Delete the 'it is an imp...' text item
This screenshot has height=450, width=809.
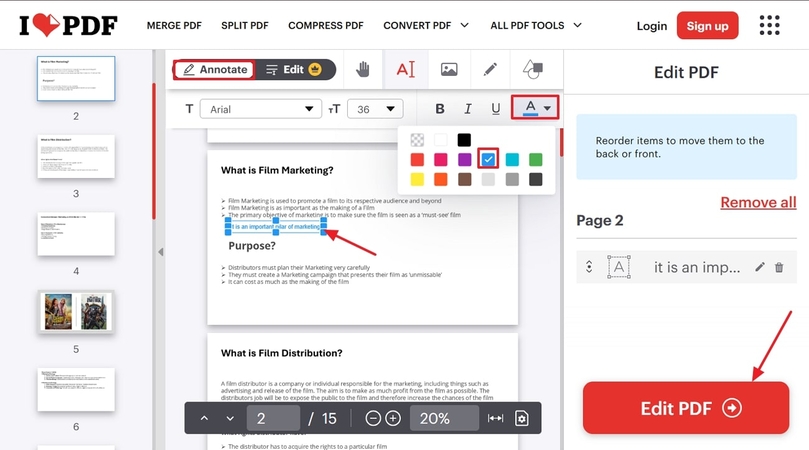779,267
